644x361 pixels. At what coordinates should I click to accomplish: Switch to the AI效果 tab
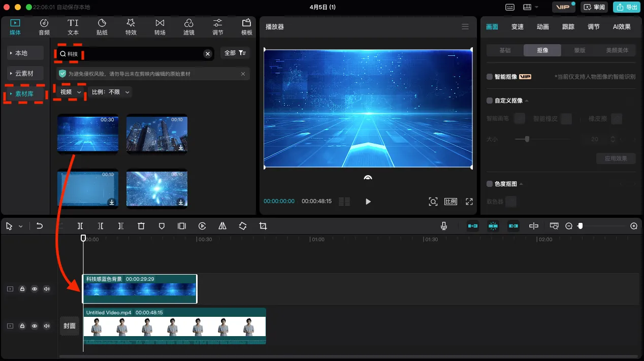[622, 27]
